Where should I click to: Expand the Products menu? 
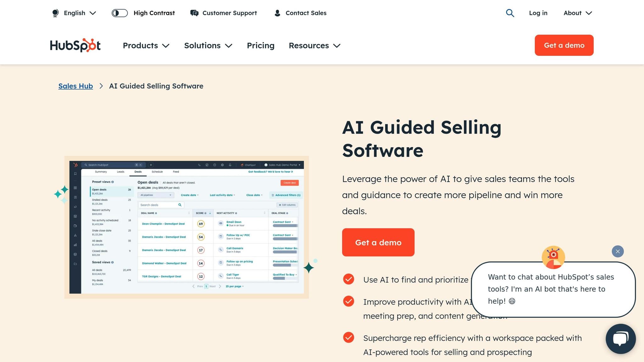pyautogui.click(x=146, y=46)
